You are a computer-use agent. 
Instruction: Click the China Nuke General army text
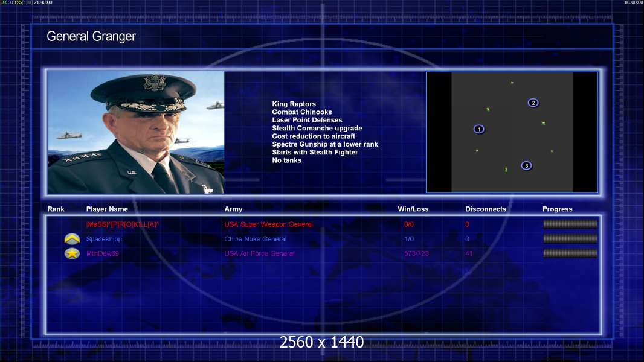[x=256, y=239]
